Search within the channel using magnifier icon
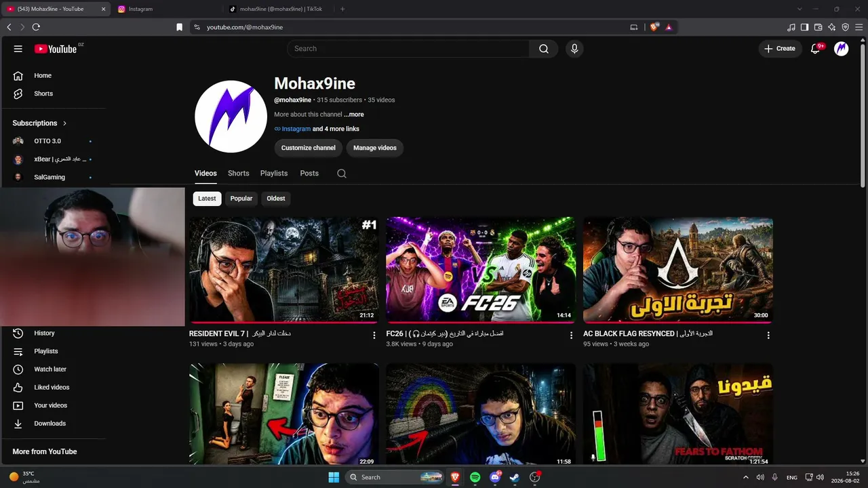 342,174
